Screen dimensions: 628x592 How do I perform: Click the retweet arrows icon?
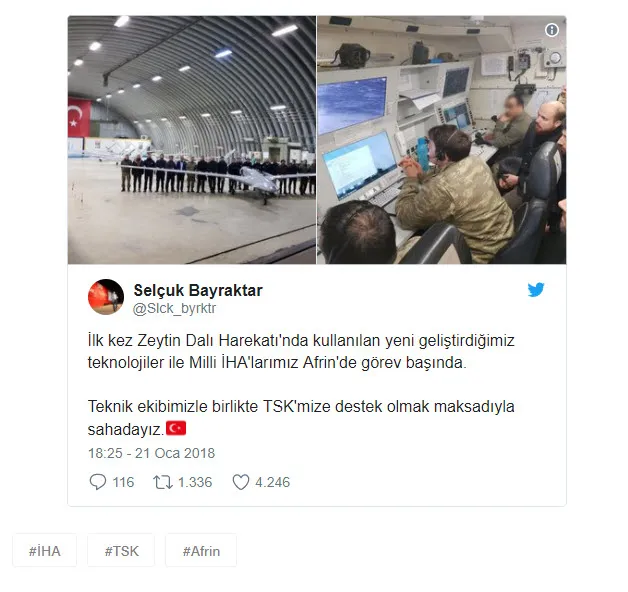click(x=163, y=482)
